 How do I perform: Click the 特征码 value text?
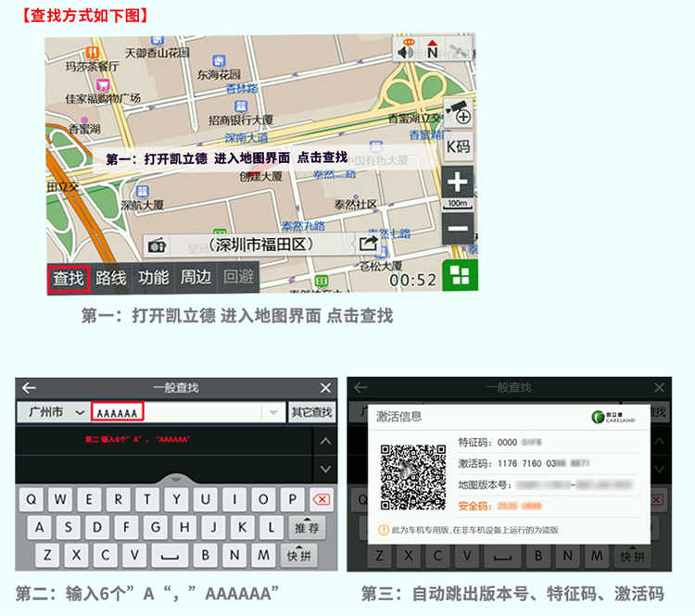pyautogui.click(x=519, y=442)
